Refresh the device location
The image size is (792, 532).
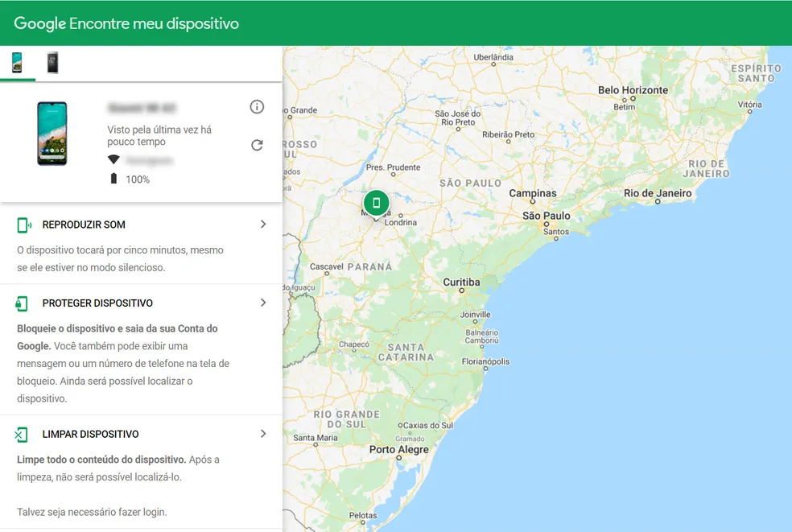click(x=257, y=145)
